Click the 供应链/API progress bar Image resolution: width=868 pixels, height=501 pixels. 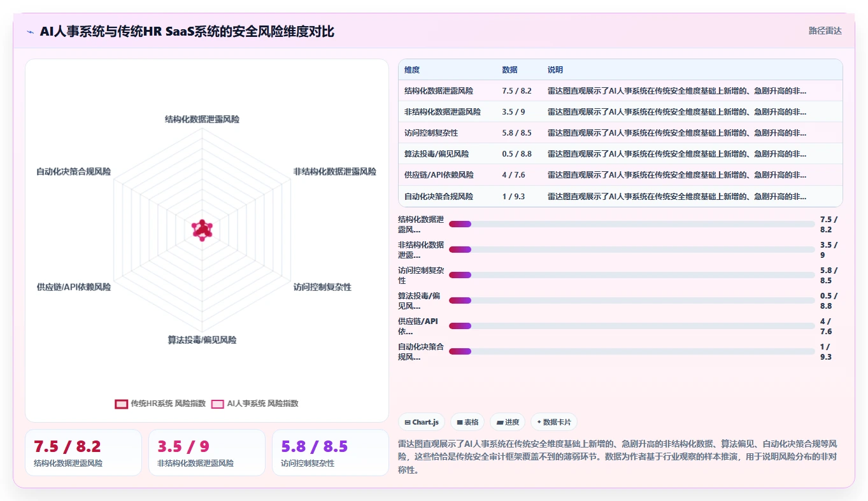pyautogui.click(x=632, y=326)
